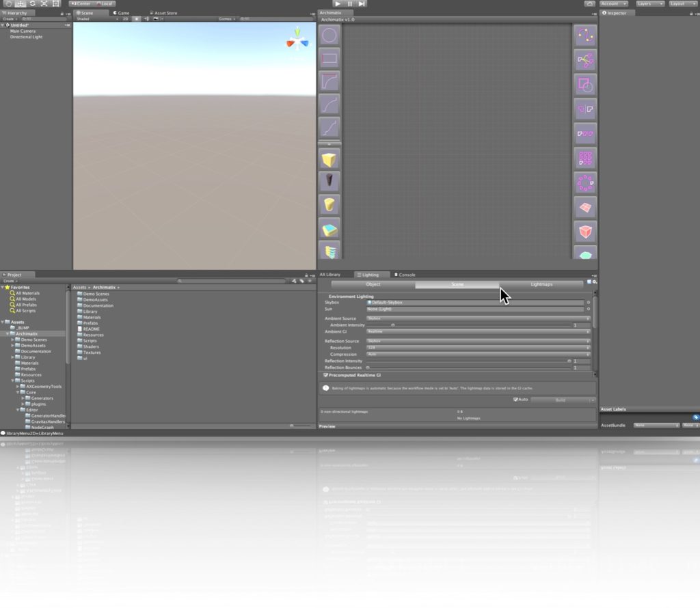Pick the rounded corner curve shape icon

(329, 81)
